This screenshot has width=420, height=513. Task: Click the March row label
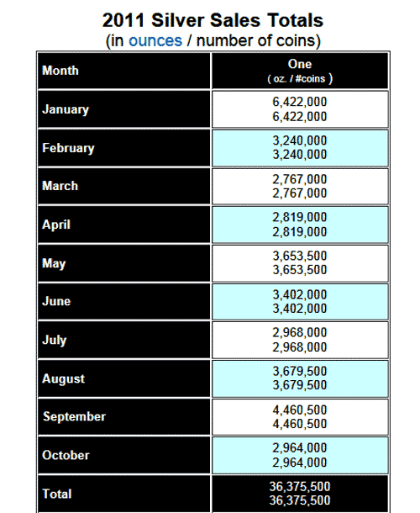123,186
